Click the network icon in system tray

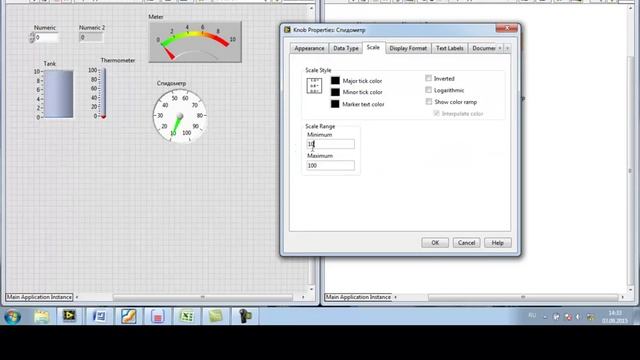click(590, 317)
